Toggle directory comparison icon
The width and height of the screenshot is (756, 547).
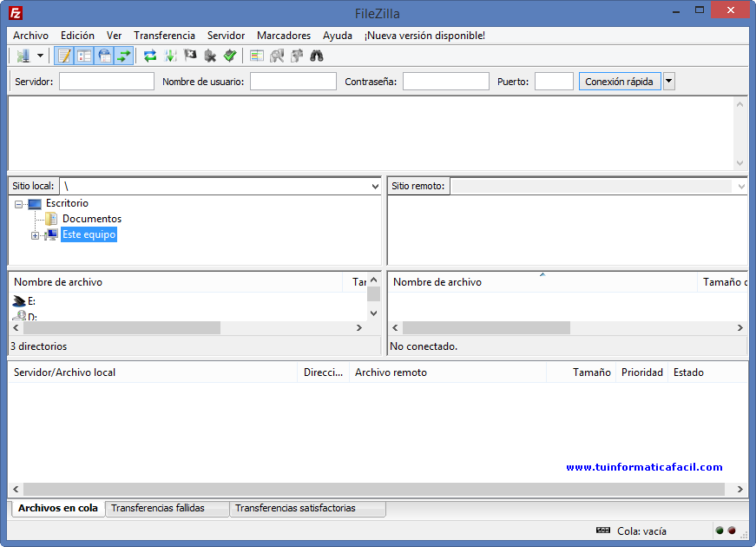click(277, 56)
